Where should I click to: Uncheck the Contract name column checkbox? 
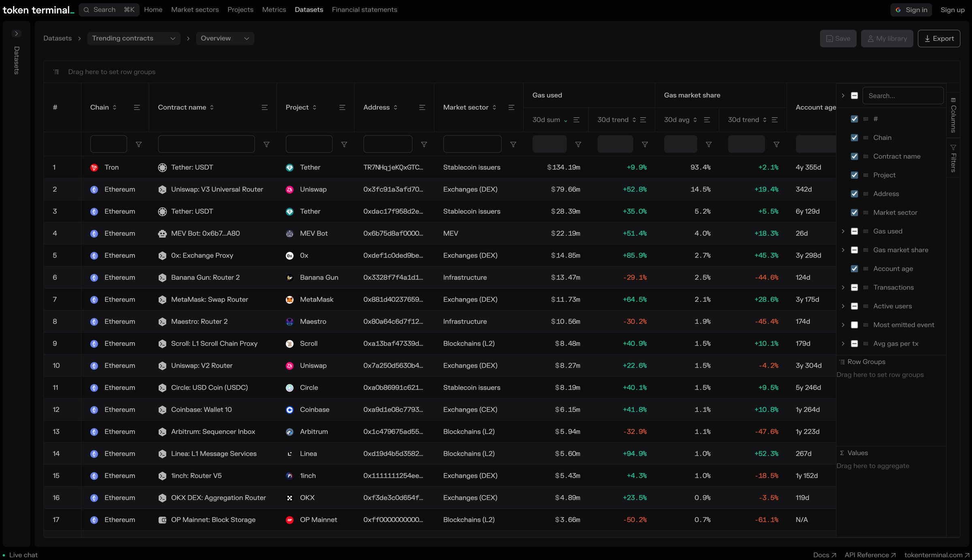854,156
